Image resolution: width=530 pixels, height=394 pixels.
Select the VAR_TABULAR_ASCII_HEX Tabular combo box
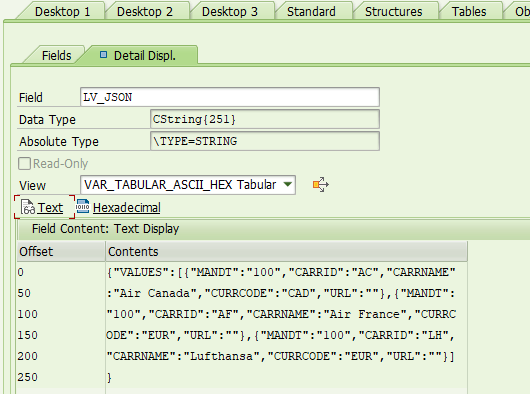[x=188, y=185]
